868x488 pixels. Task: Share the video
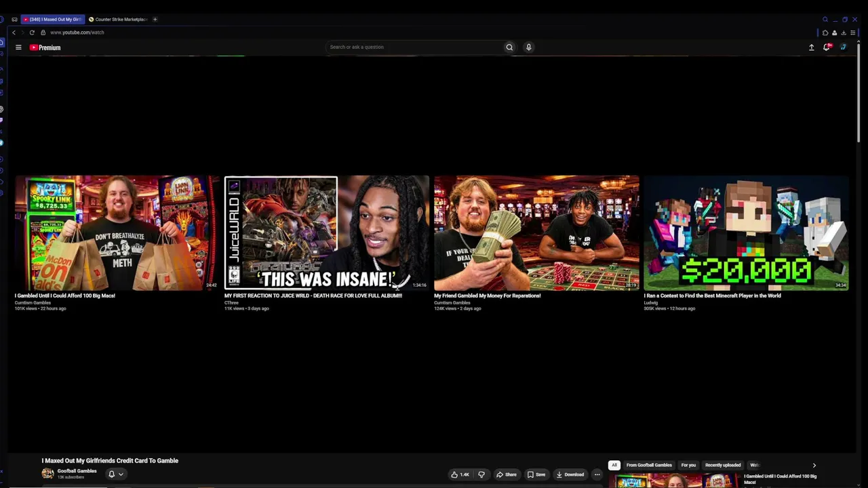click(507, 474)
